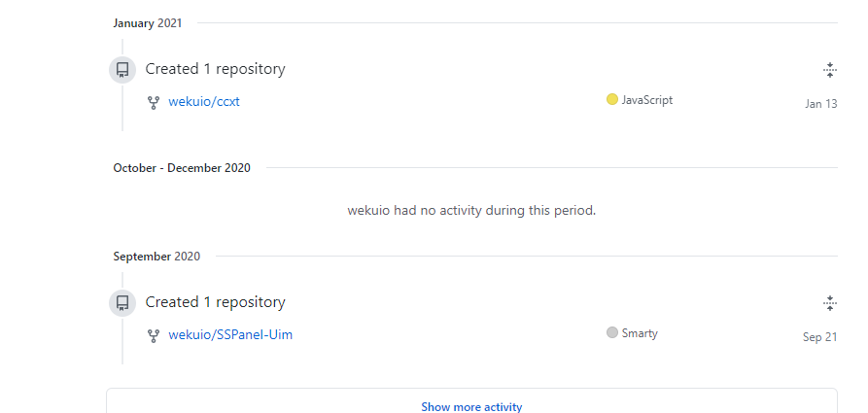Click the repository badge icon under January 2021

click(x=122, y=70)
